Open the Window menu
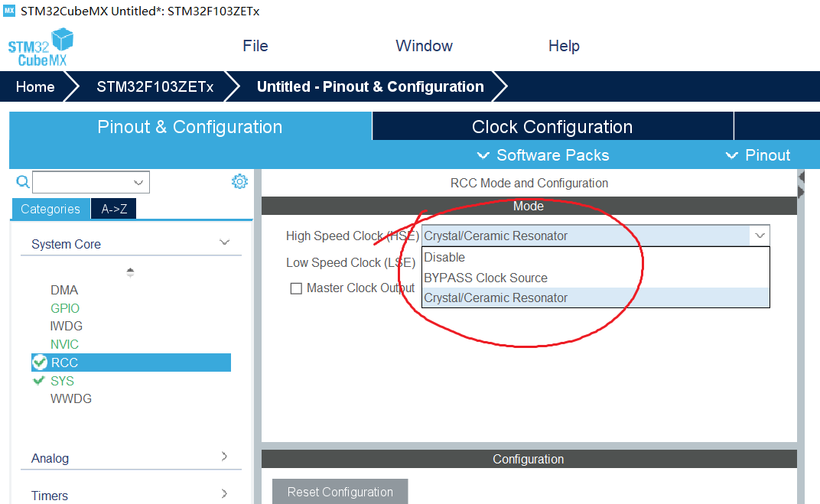 (424, 46)
